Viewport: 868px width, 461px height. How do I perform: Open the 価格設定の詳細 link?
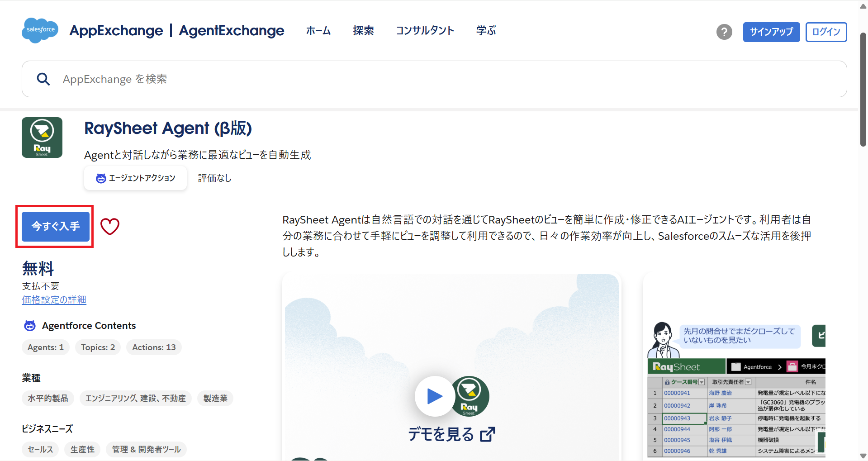tap(54, 300)
